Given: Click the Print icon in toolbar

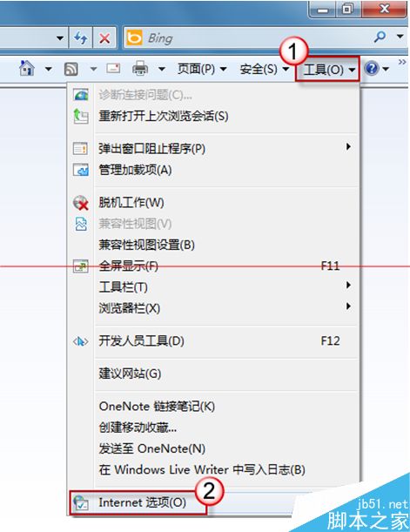Looking at the screenshot, I should point(140,68).
